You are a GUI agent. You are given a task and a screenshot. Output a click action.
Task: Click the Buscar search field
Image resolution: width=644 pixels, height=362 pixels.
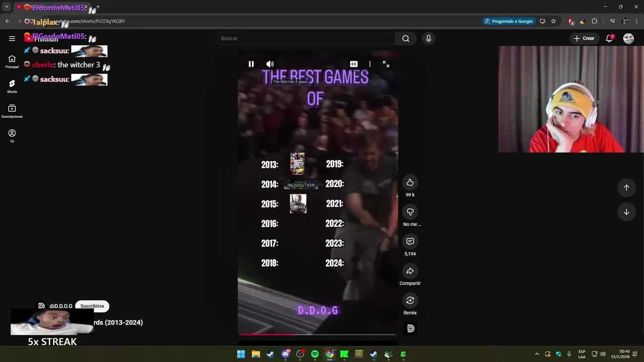click(x=305, y=38)
